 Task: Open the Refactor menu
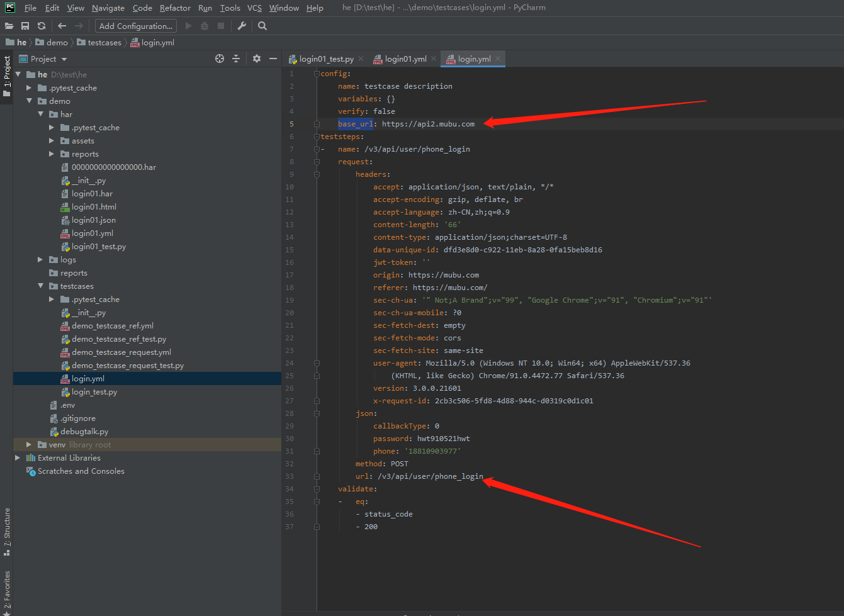[x=175, y=8]
